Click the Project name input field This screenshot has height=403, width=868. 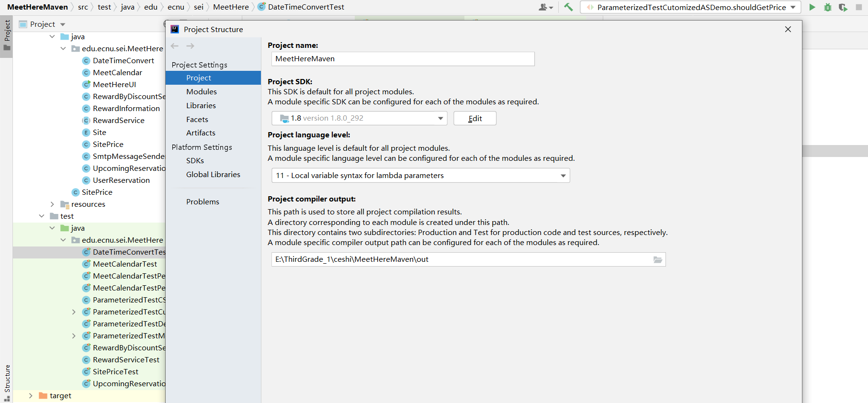[403, 59]
